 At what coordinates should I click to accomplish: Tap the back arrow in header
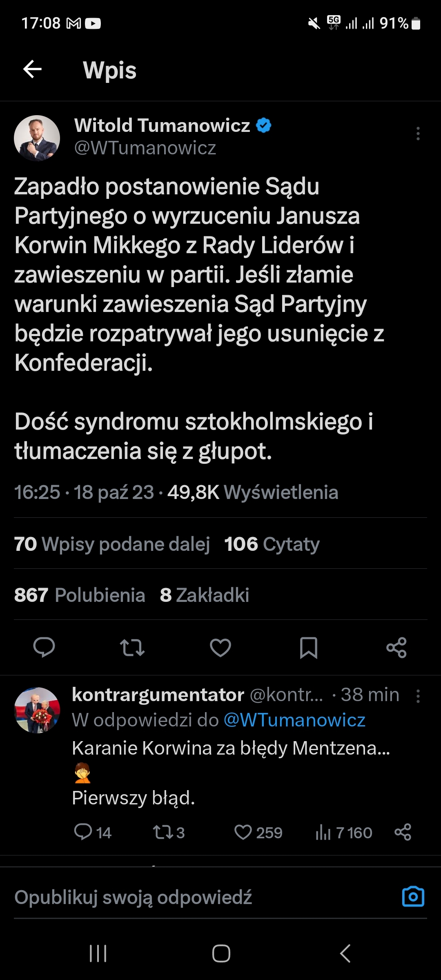[33, 69]
